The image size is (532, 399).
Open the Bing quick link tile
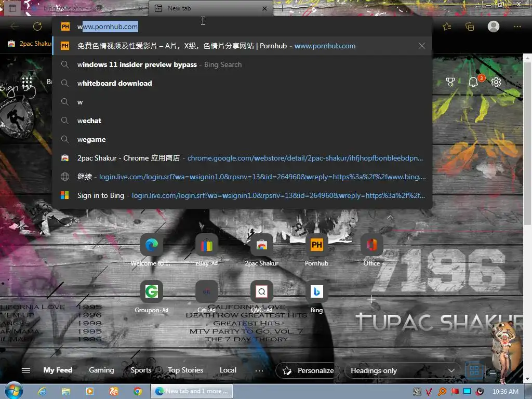point(316,297)
